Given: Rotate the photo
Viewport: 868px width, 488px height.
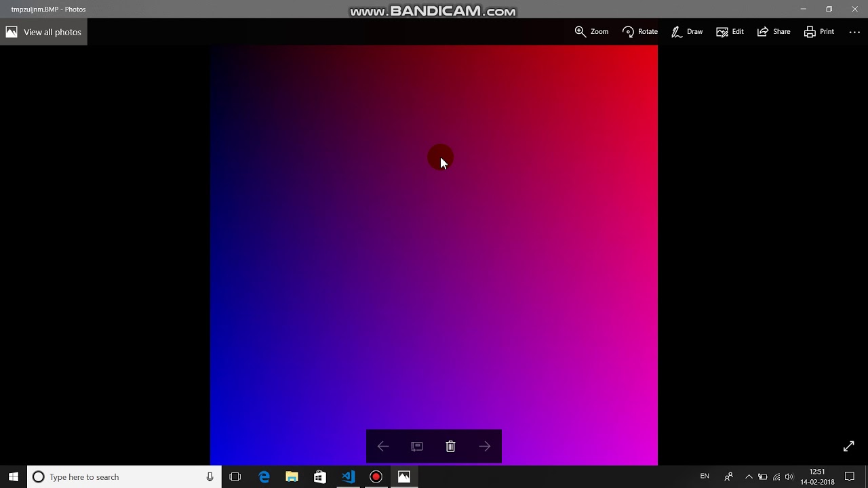Looking at the screenshot, I should [640, 32].
